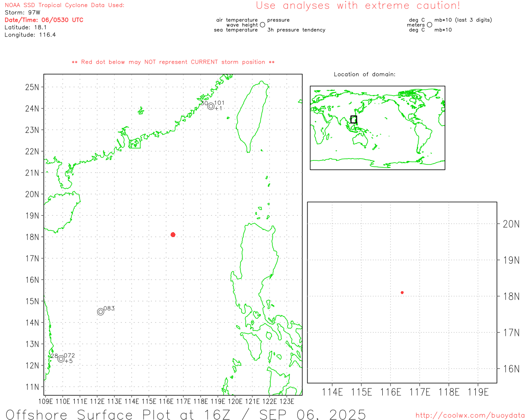Click the buoy station marker labeled 083

click(100, 312)
